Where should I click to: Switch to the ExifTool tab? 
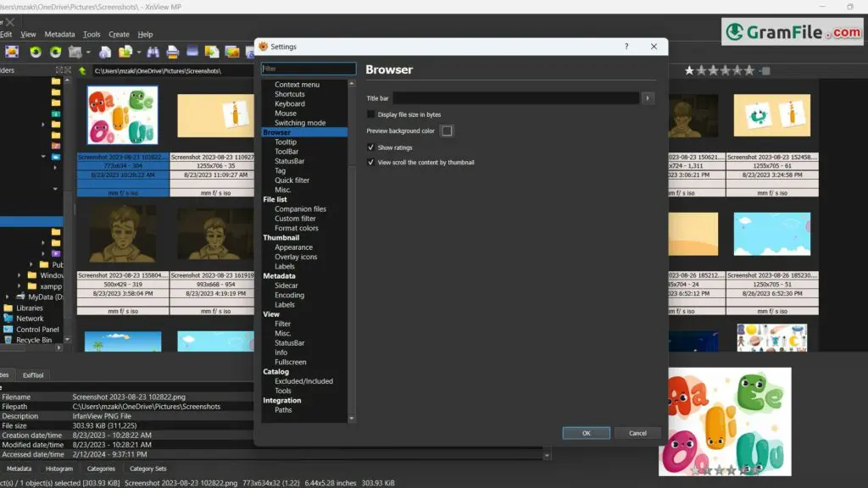click(x=33, y=375)
